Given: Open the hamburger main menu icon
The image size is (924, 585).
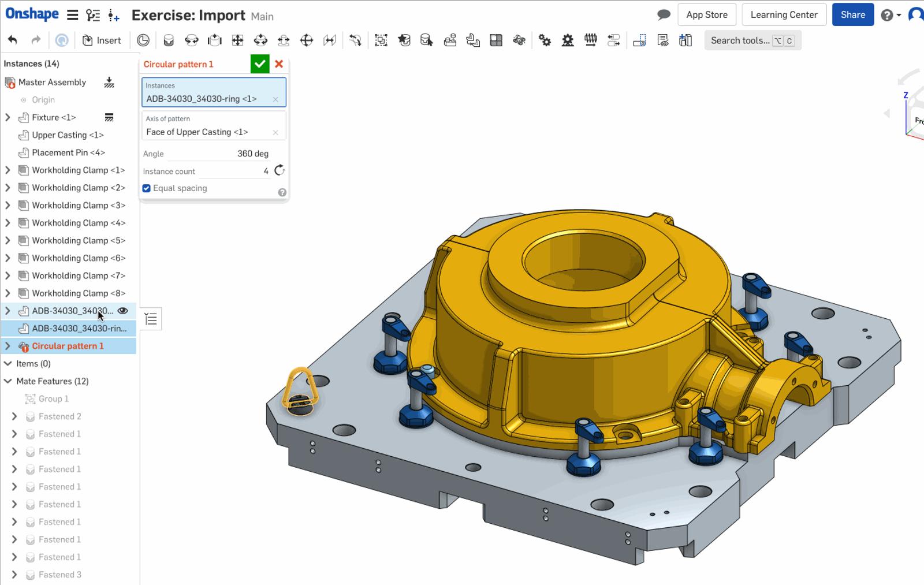Looking at the screenshot, I should tap(72, 15).
